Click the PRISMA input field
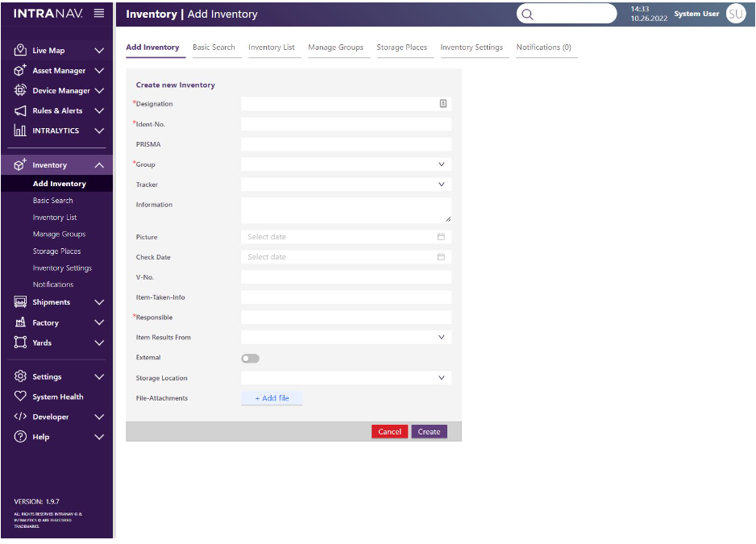Image resolution: width=756 pixels, height=544 pixels. tap(347, 144)
